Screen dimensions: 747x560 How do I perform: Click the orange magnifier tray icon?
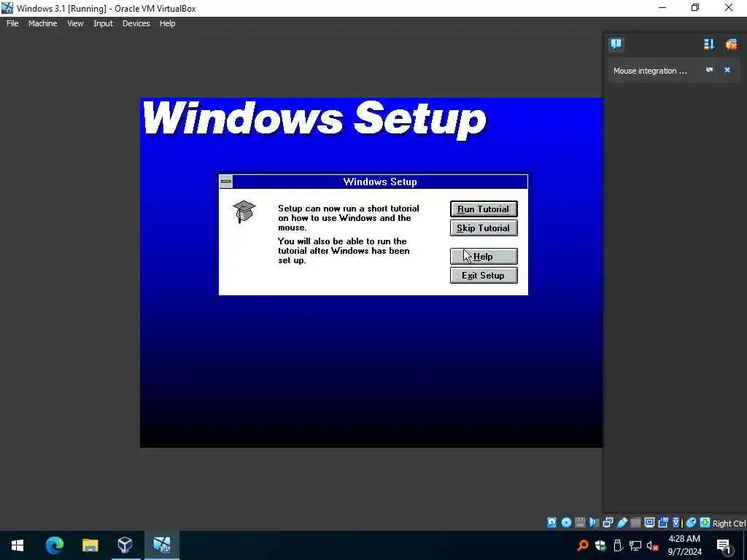pyautogui.click(x=583, y=545)
